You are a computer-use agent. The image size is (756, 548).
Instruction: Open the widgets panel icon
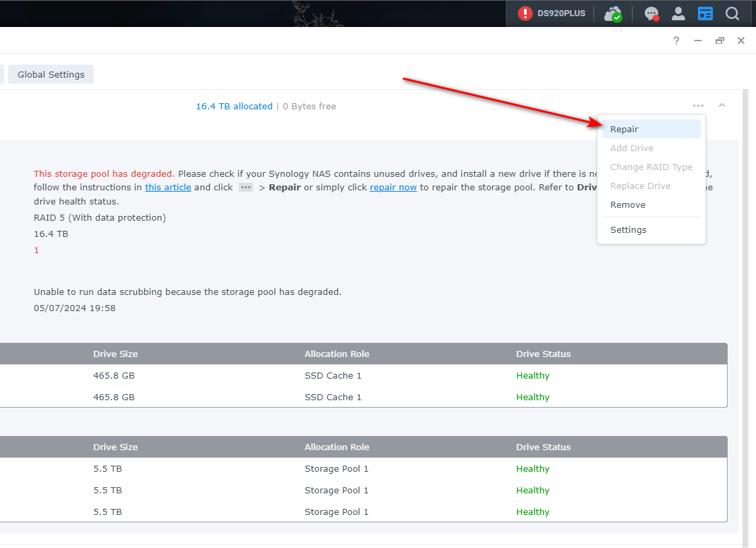click(x=705, y=13)
